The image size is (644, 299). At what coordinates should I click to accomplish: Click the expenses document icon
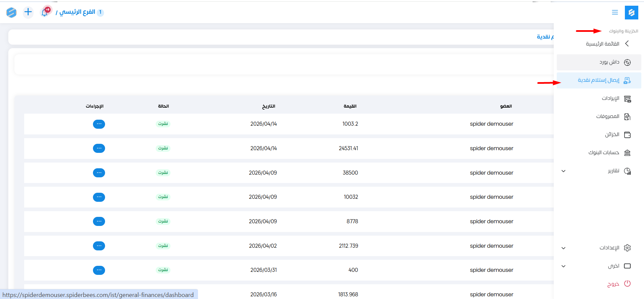[x=627, y=117]
